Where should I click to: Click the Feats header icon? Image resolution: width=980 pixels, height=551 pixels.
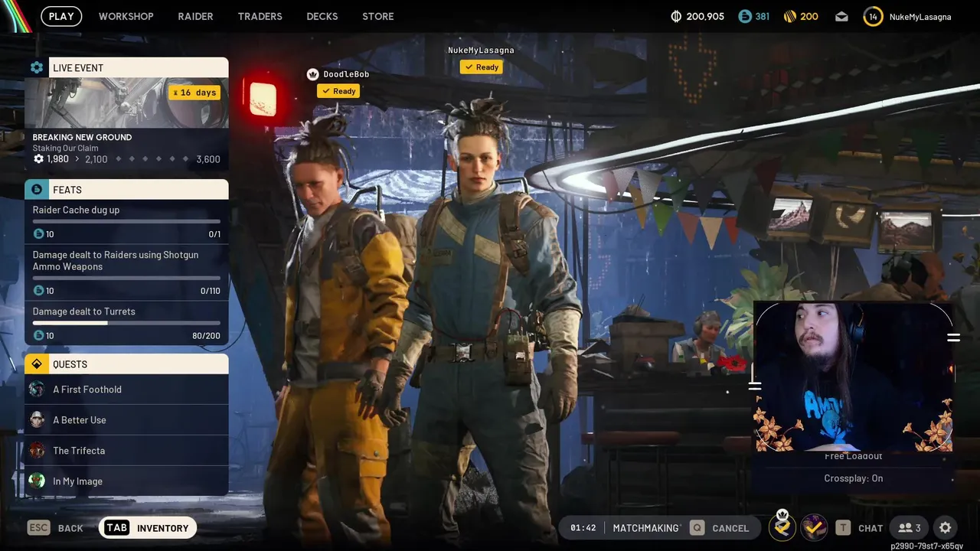point(37,189)
